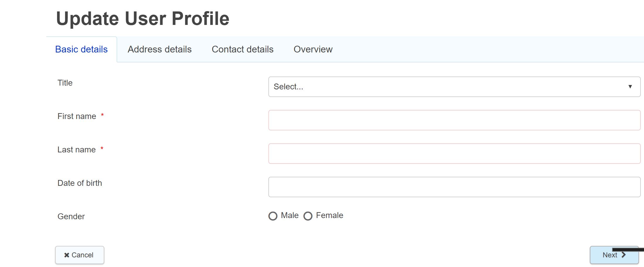The image size is (644, 267).
Task: Switch to the Basic details tab
Action: click(81, 49)
